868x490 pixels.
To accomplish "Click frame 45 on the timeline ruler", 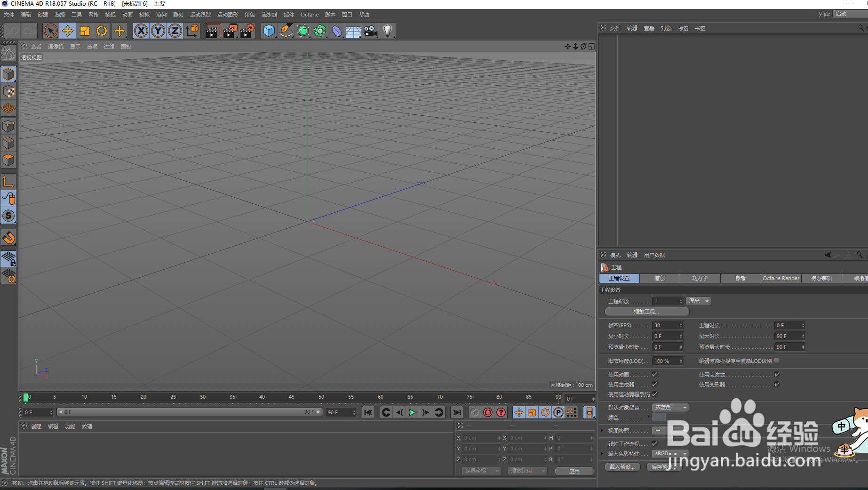I will (291, 398).
